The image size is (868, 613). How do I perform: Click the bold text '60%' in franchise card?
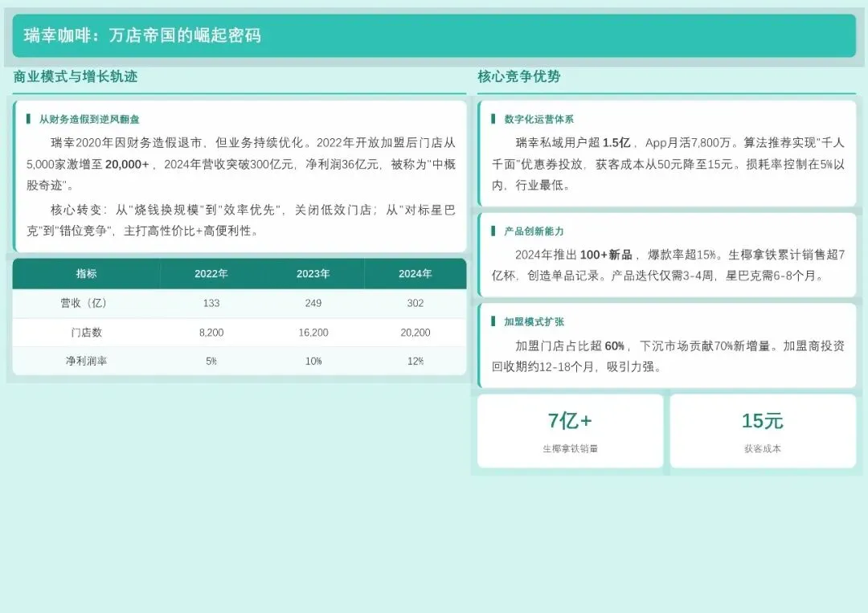point(615,346)
